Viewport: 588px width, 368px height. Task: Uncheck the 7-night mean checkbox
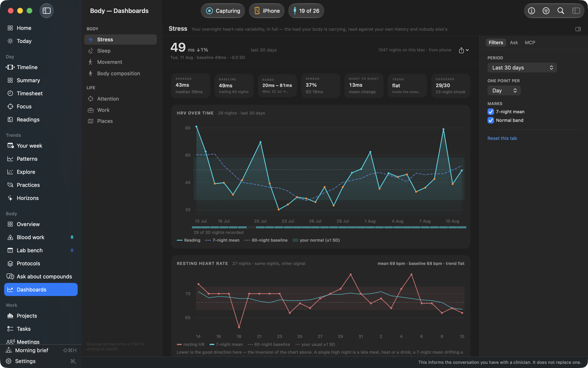coord(491,112)
